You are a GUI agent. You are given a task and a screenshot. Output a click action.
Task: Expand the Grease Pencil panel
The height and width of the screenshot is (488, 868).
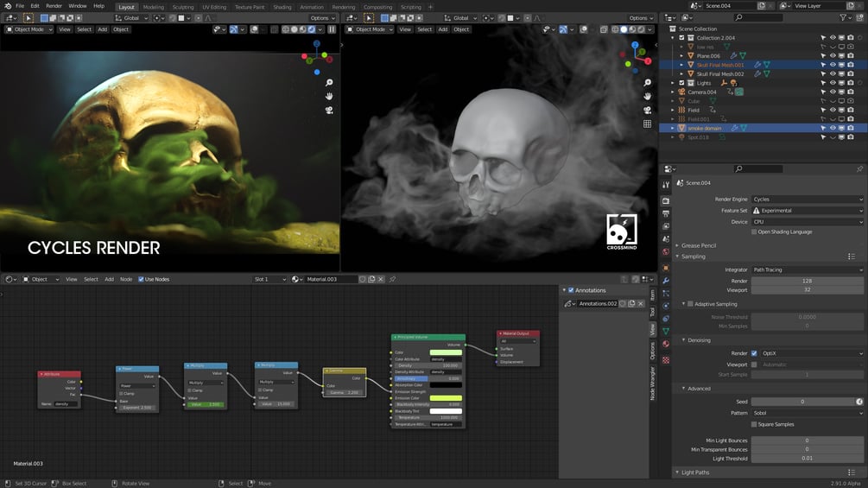(x=700, y=245)
